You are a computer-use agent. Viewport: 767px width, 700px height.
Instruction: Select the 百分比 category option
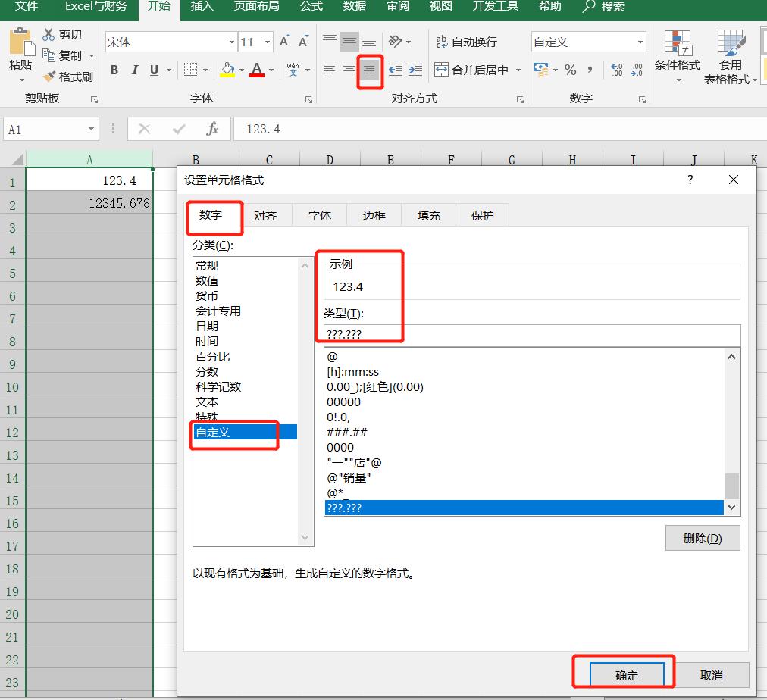(214, 356)
